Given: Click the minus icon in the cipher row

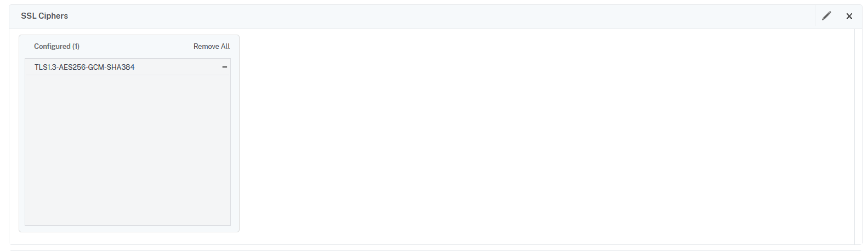Looking at the screenshot, I should 224,67.
